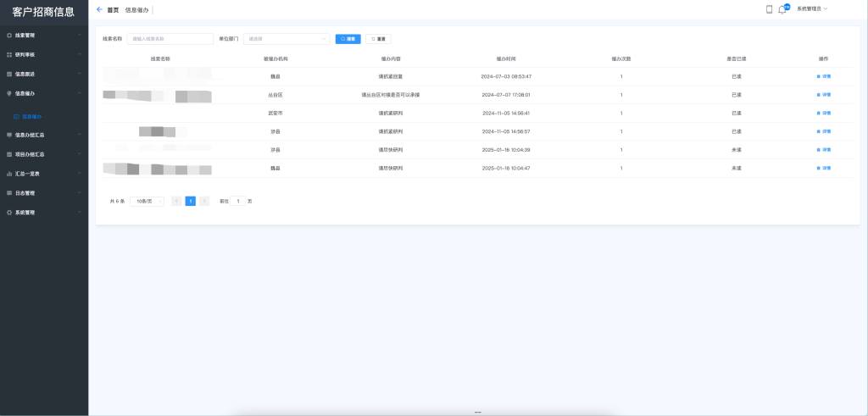Click the 线索管理 sidebar icon

pyautogui.click(x=9, y=36)
